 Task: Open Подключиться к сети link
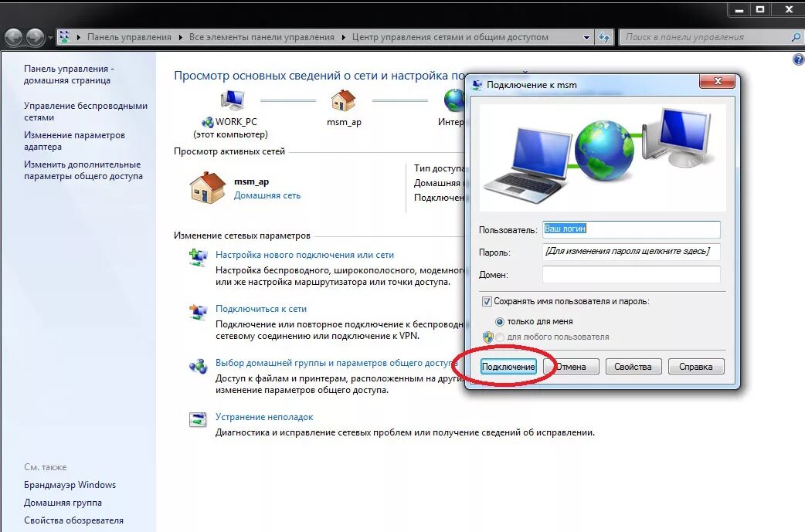261,309
